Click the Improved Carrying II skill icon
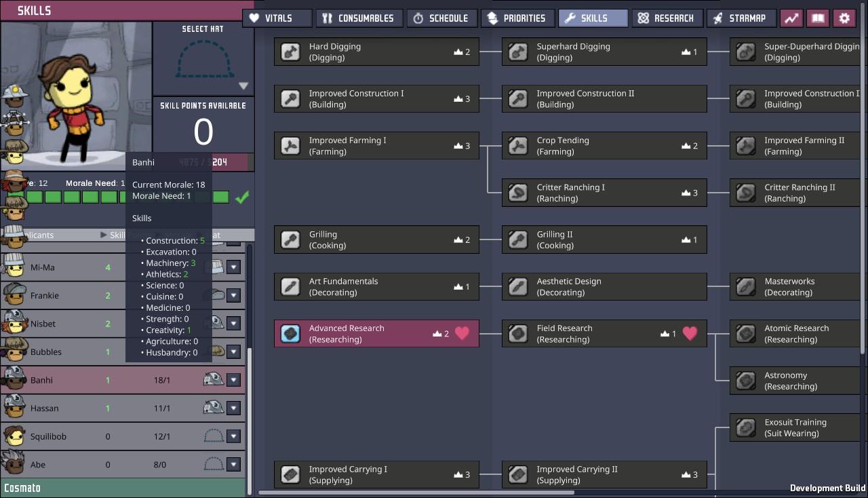 click(519, 474)
